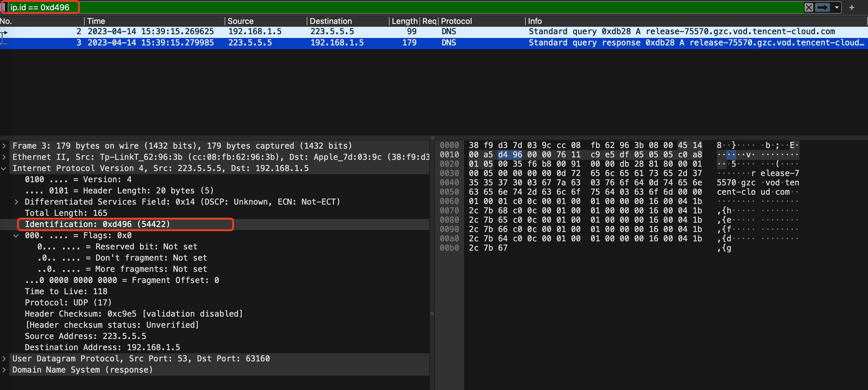Collapse the Internet Protocol Version 4 node
This screenshot has height=390, width=868.
[x=4, y=168]
